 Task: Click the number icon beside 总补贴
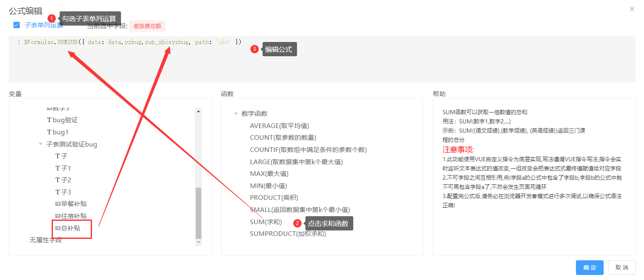pyautogui.click(x=58, y=228)
